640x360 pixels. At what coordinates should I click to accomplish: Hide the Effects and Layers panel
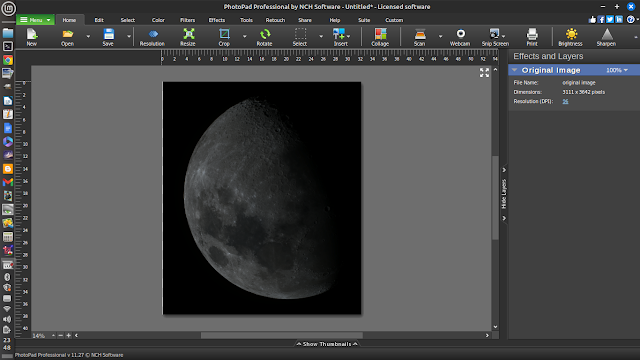coord(504,194)
